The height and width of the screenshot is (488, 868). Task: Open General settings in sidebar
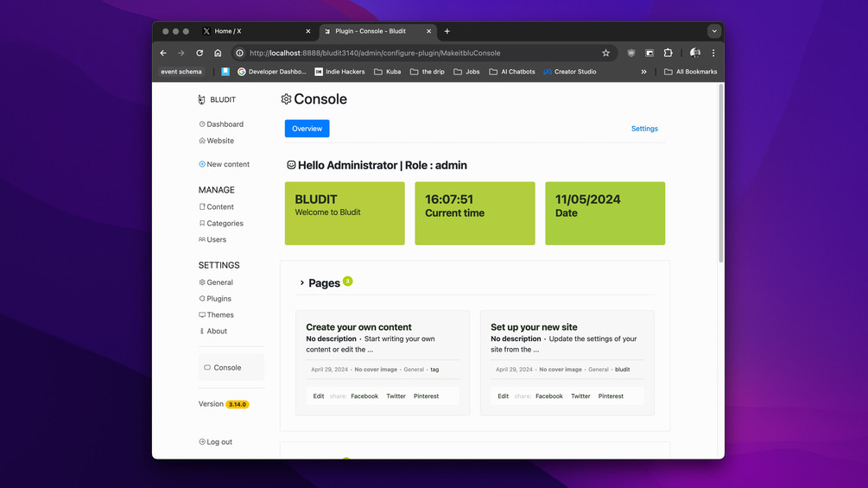[216, 282]
